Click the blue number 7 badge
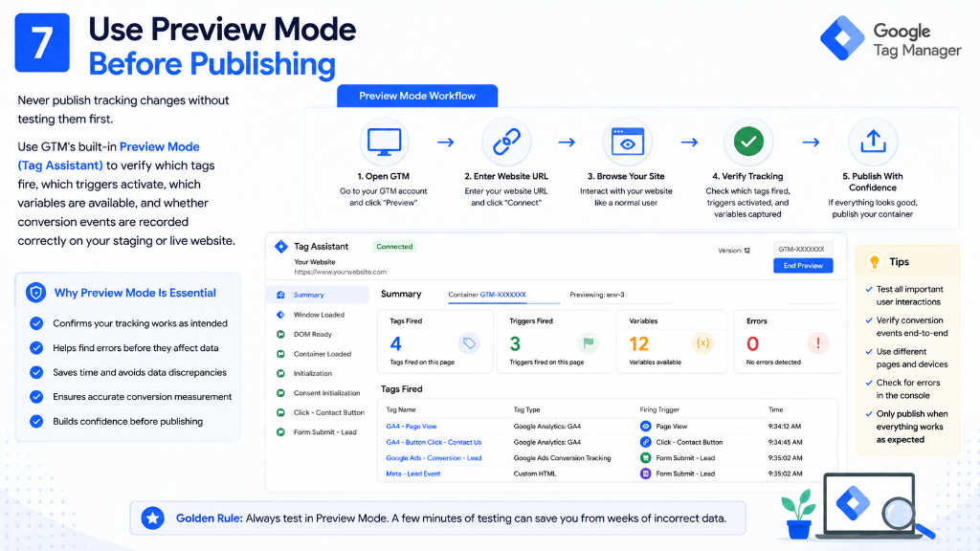The width and height of the screenshot is (980, 551). pos(42,42)
